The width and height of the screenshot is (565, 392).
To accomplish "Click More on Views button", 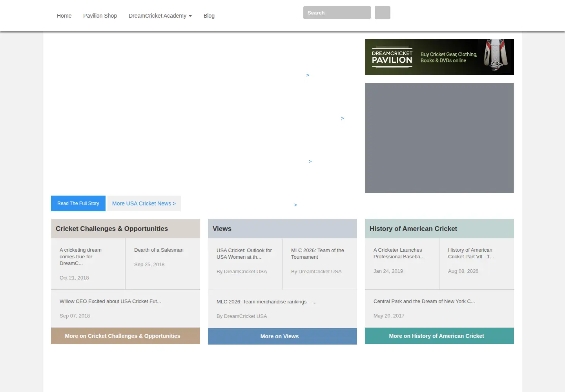I will (282, 336).
